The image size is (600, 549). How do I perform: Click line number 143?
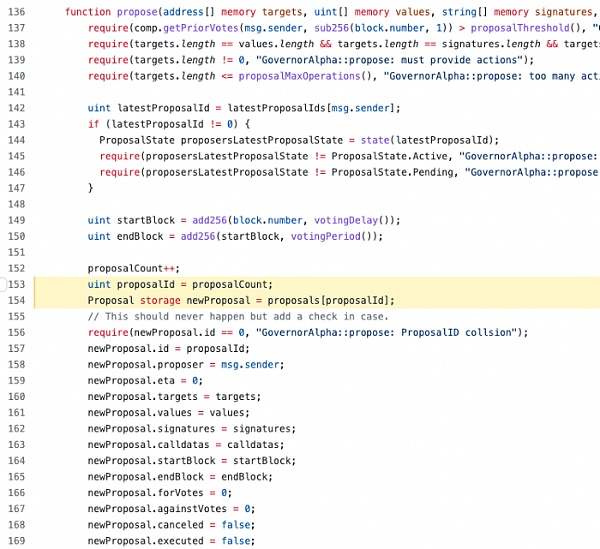click(x=16, y=124)
